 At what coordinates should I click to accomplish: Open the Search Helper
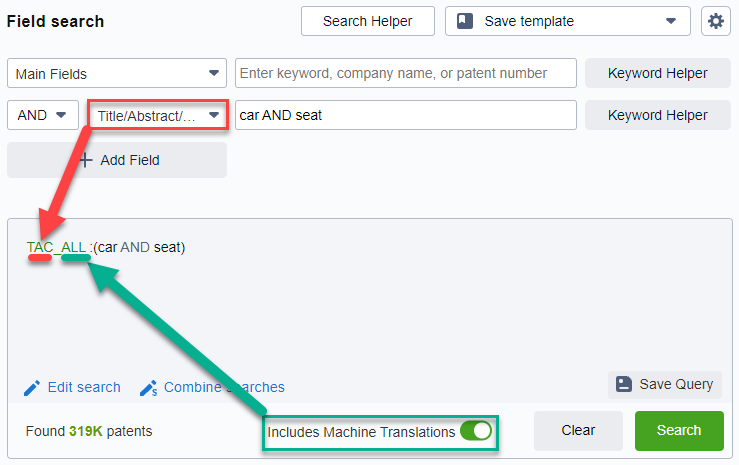368,21
